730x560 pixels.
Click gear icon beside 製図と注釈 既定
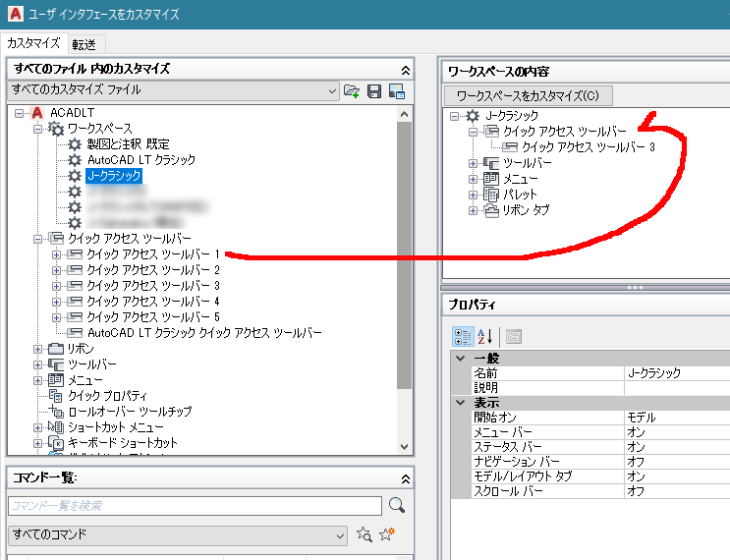coord(75,144)
